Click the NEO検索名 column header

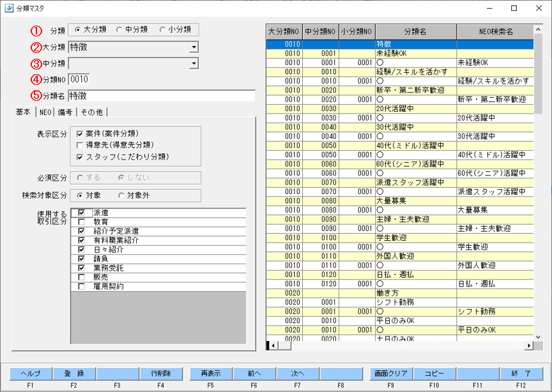point(495,32)
